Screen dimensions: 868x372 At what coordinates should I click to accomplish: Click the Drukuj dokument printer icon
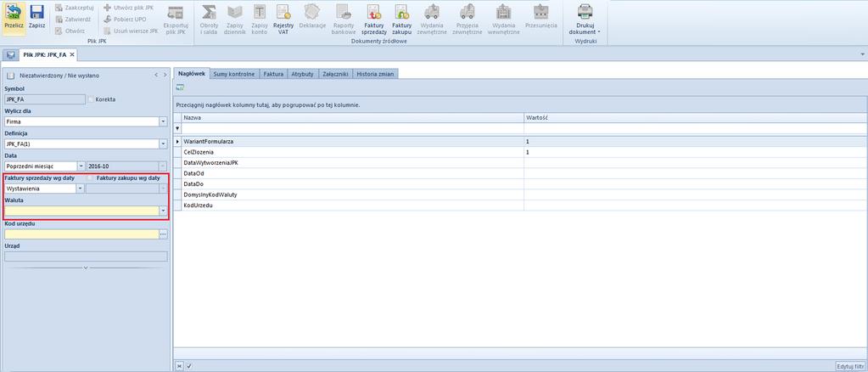[585, 12]
